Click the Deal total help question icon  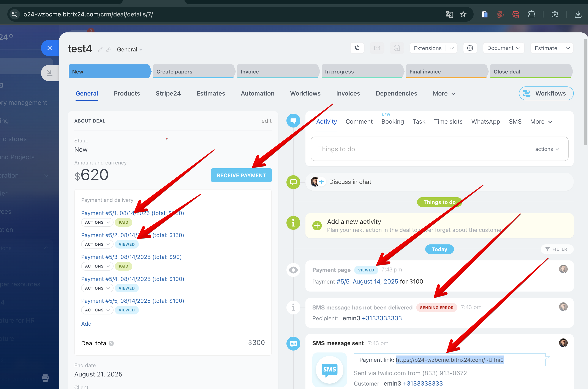(111, 343)
